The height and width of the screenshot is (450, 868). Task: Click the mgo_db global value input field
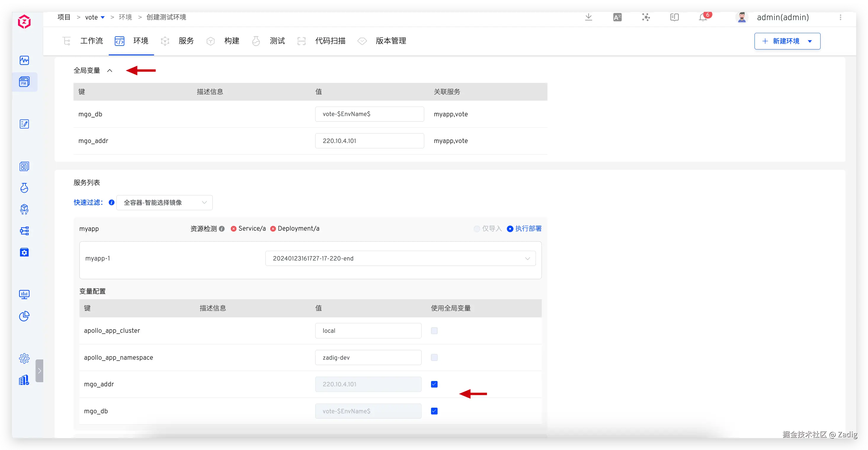coord(369,114)
